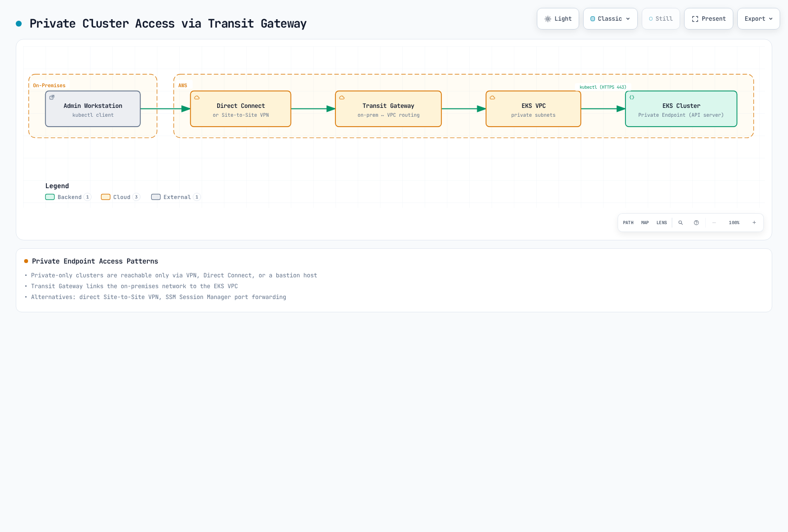Image resolution: width=788 pixels, height=532 pixels.
Task: Click the sun icon in Light button
Action: click(548, 19)
